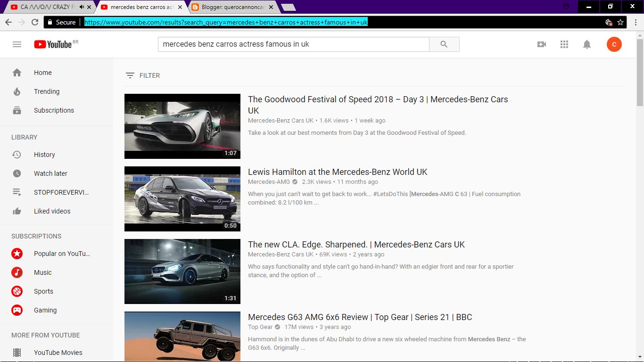Open Mercedes G63 6x6 video thumbnail
This screenshot has width=644, height=362.
coord(182,337)
